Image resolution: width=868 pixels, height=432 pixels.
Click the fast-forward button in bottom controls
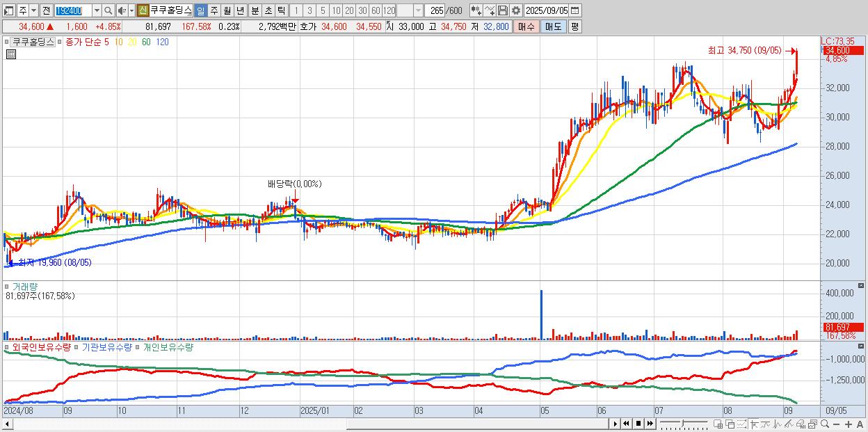[650, 424]
